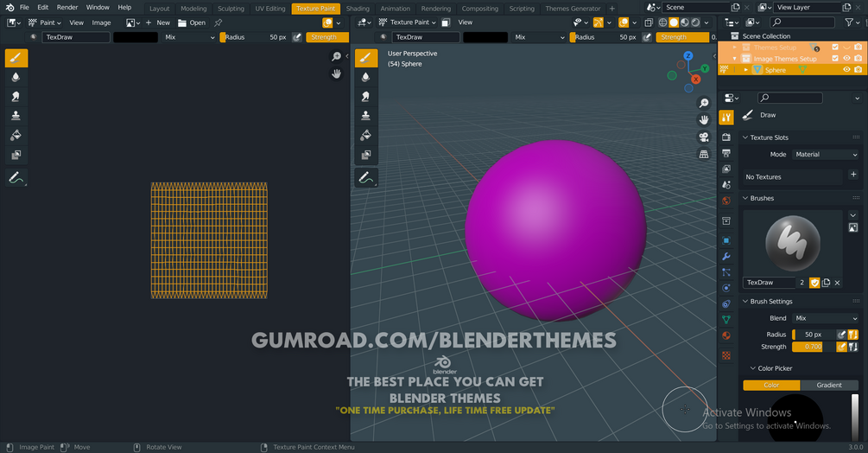The width and height of the screenshot is (868, 453).
Task: Open the File menu
Action: click(24, 8)
